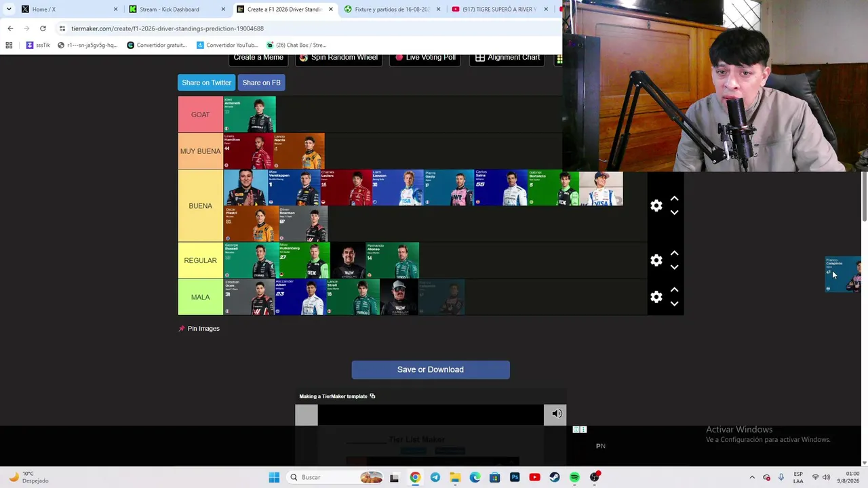Select Lewis Hamilton driver card
The height and width of the screenshot is (488, 868).
(x=248, y=151)
